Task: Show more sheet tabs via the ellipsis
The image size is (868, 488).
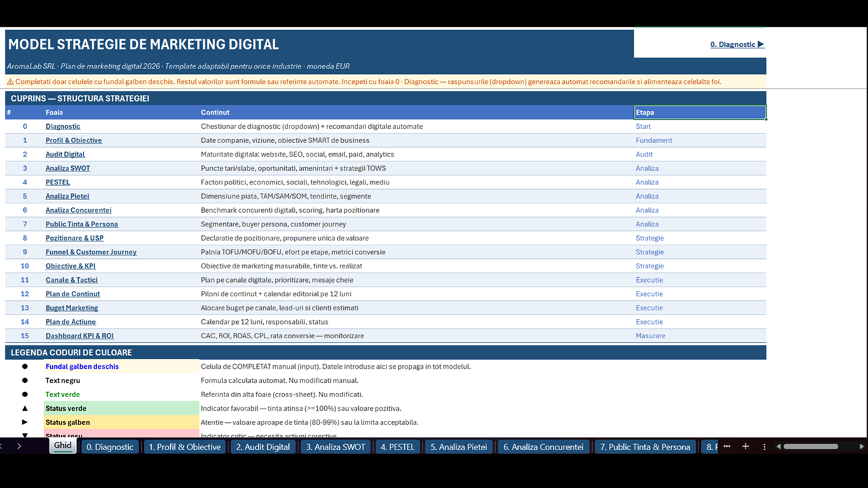Action: (727, 447)
